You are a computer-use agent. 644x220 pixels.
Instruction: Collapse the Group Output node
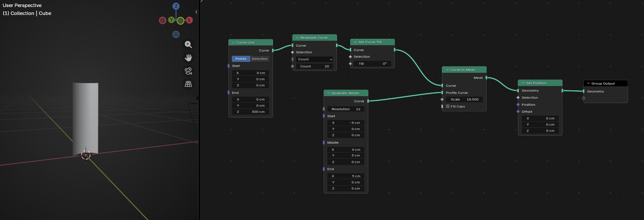(x=588, y=83)
